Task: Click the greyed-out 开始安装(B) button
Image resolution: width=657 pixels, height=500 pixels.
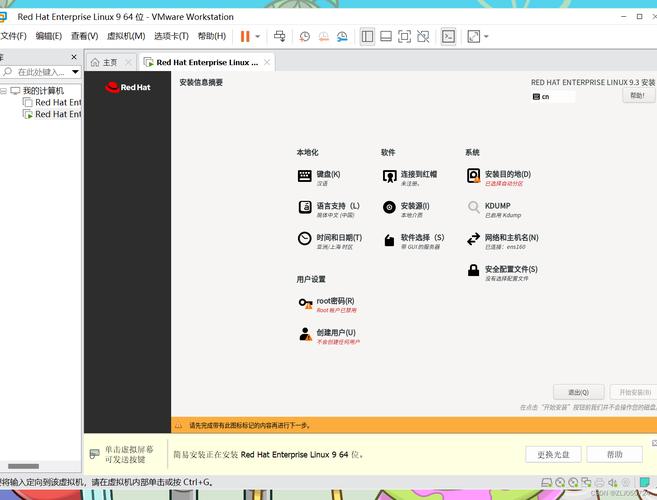Action: 634,392
